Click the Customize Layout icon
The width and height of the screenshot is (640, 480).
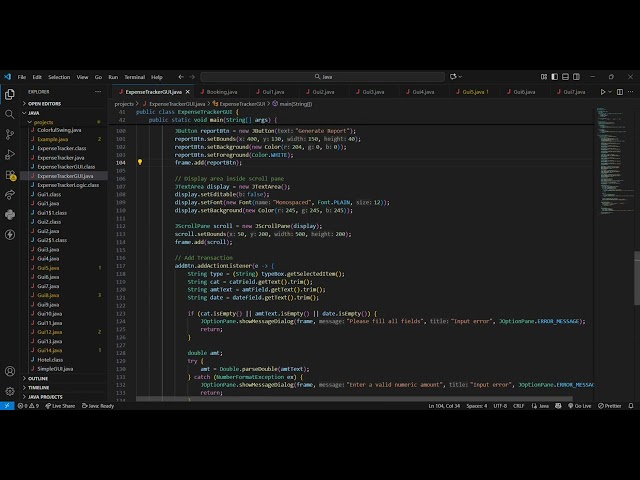click(544, 77)
